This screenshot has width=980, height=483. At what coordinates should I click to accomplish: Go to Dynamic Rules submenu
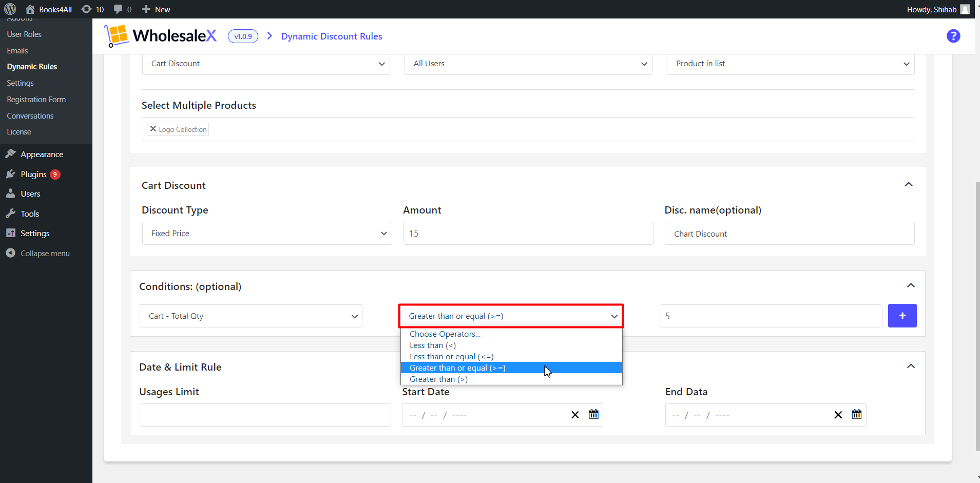[32, 67]
